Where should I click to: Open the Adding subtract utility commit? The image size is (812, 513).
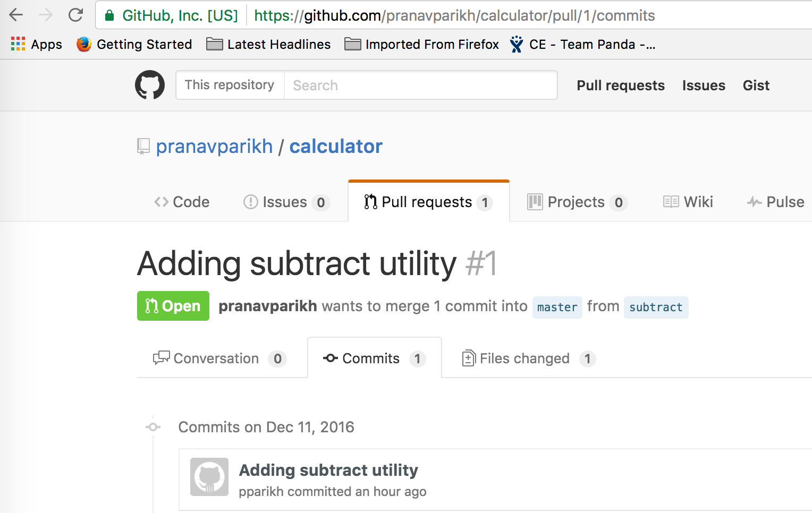pos(328,470)
